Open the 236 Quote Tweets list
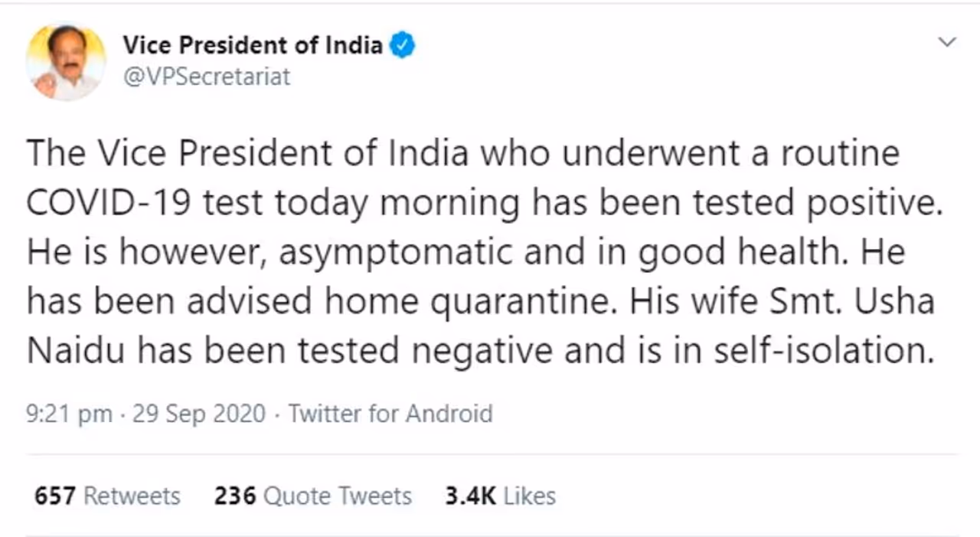Image resolution: width=980 pixels, height=537 pixels. pos(312,496)
